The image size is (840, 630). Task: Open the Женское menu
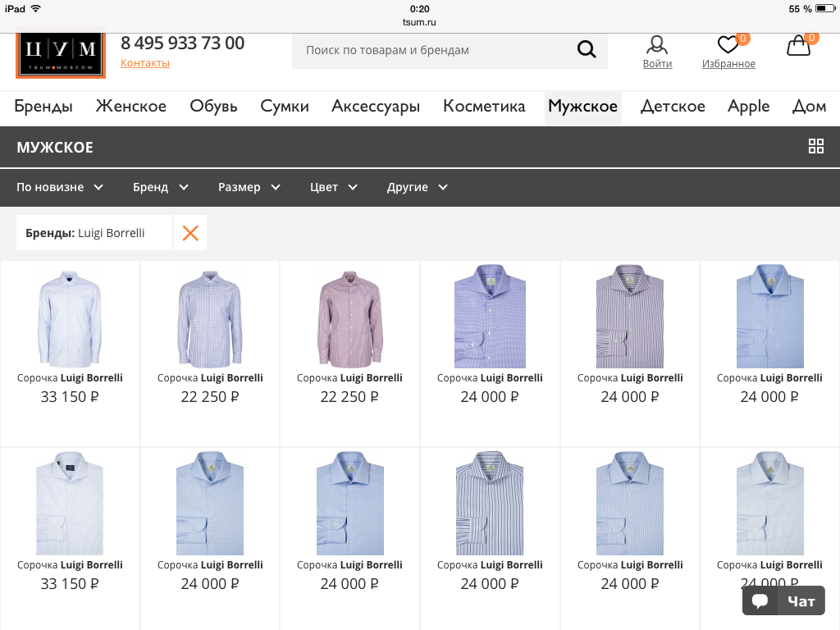click(x=131, y=106)
